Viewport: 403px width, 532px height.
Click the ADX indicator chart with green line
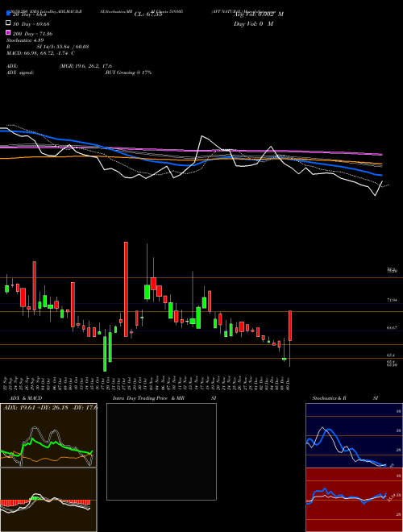pyautogui.click(x=48, y=435)
